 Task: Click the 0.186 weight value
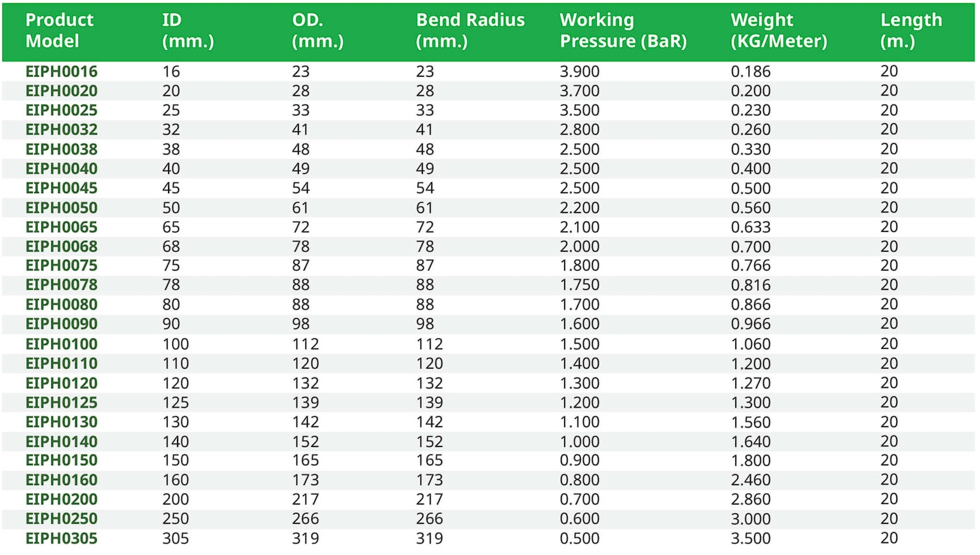[x=750, y=71]
